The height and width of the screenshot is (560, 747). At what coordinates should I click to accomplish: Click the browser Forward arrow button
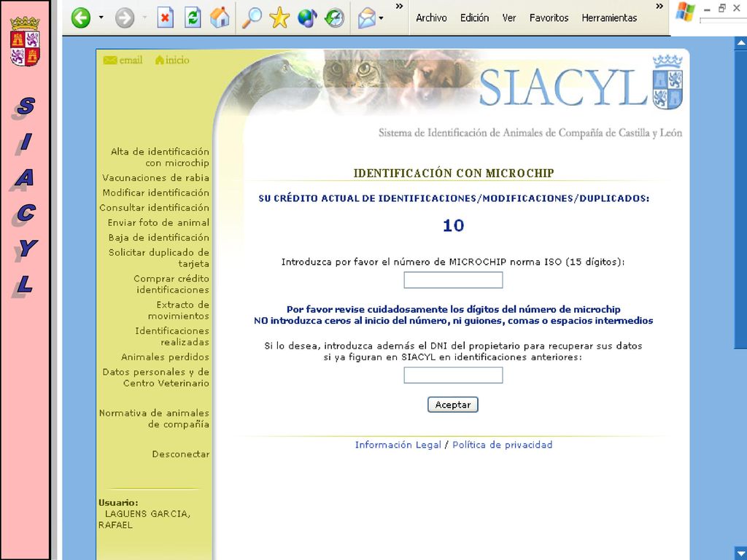(125, 18)
